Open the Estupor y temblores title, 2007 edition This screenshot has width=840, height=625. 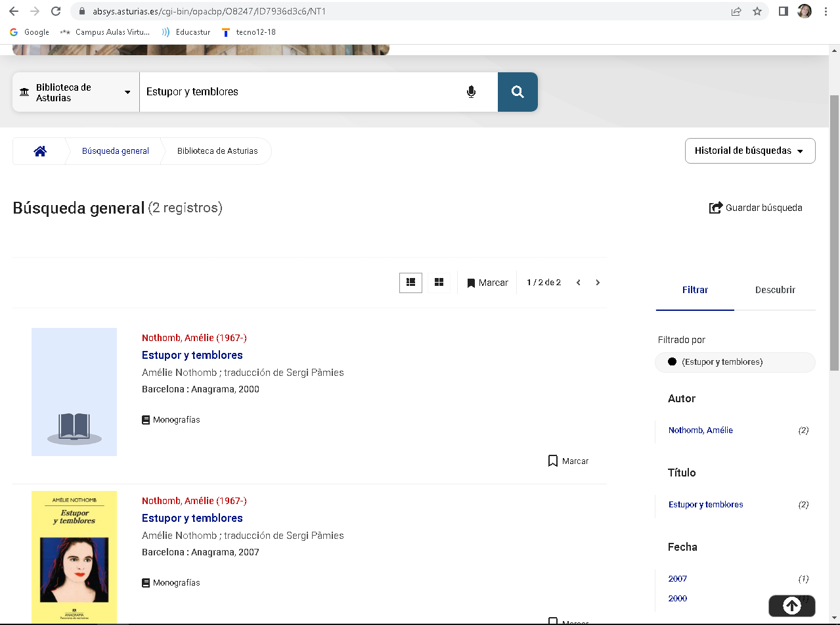click(192, 518)
